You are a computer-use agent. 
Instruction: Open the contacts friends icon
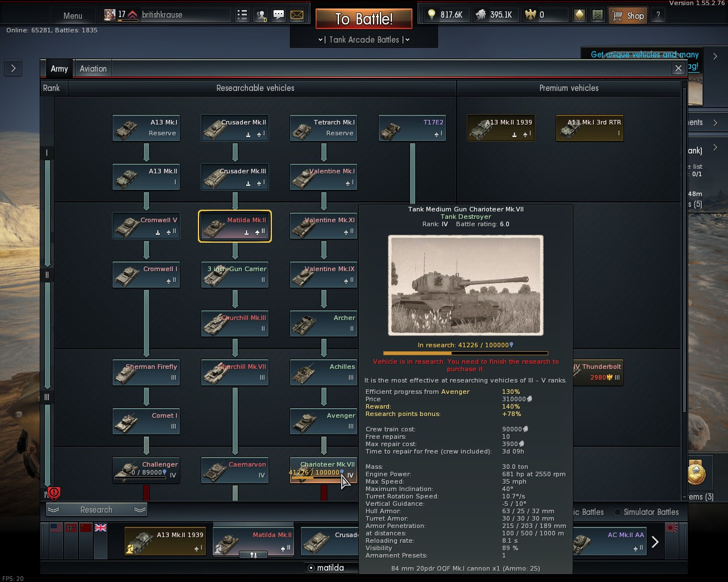tap(260, 15)
